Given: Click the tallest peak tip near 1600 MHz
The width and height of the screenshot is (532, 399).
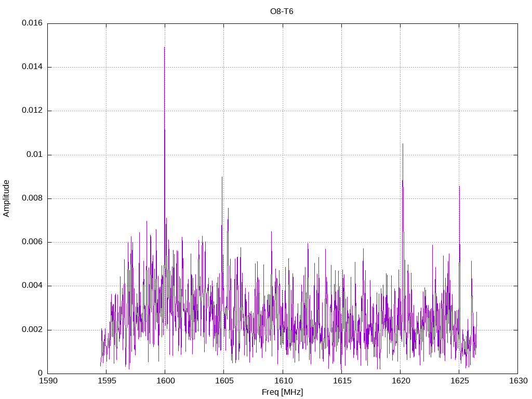Looking at the screenshot, I should (x=165, y=47).
